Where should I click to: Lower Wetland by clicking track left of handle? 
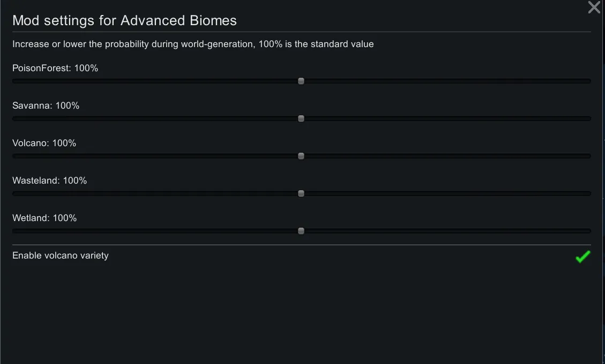point(155,231)
